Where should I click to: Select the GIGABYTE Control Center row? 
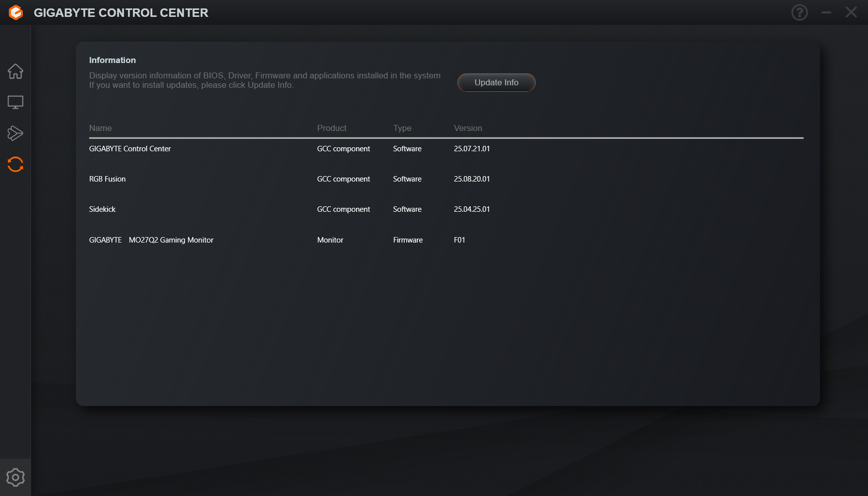(x=130, y=149)
